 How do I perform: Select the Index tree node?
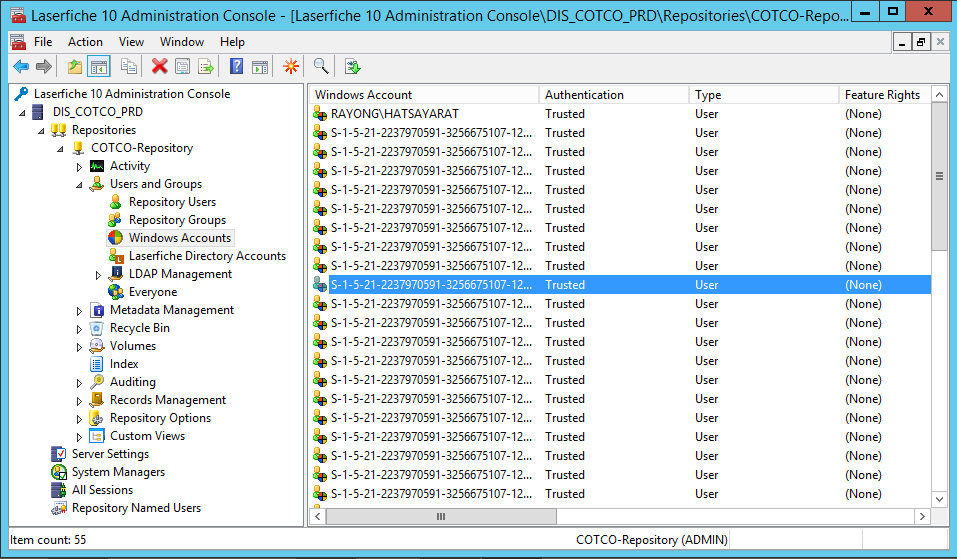coord(124,364)
